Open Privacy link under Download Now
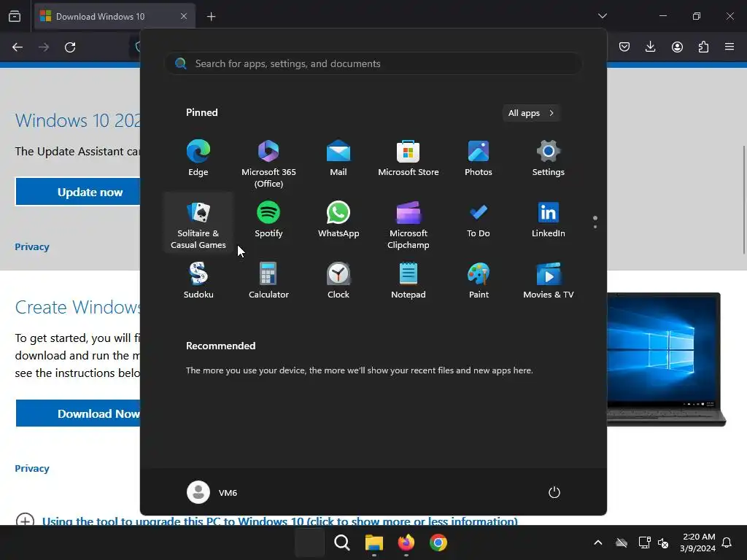The height and width of the screenshot is (560, 747). (x=32, y=468)
